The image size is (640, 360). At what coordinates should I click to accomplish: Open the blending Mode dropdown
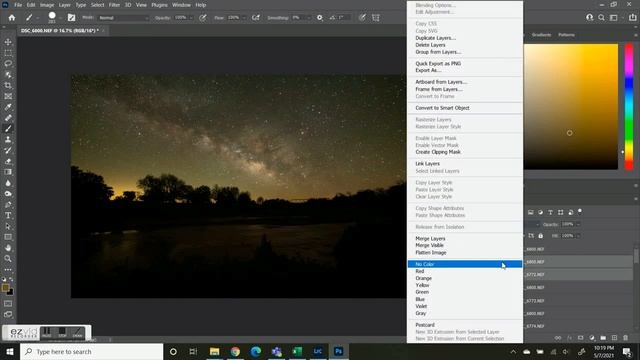(x=123, y=18)
